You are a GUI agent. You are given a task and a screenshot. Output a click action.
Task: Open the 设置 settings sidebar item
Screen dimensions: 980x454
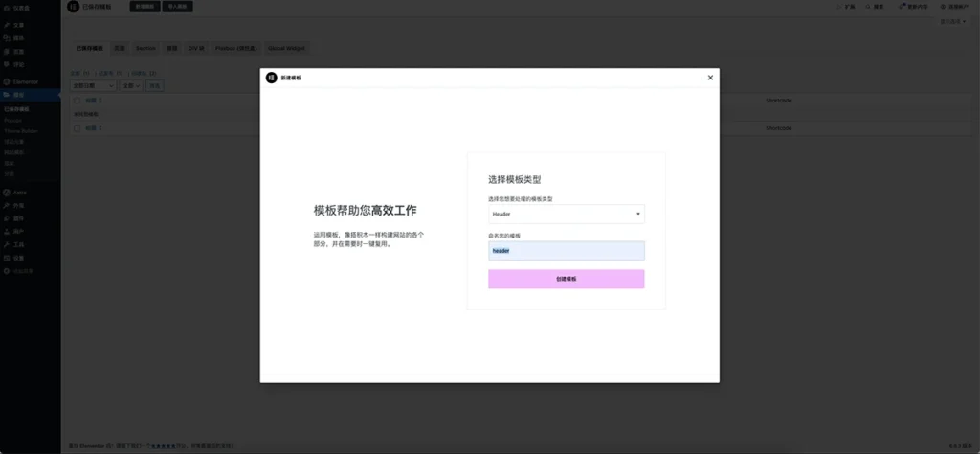[20, 258]
